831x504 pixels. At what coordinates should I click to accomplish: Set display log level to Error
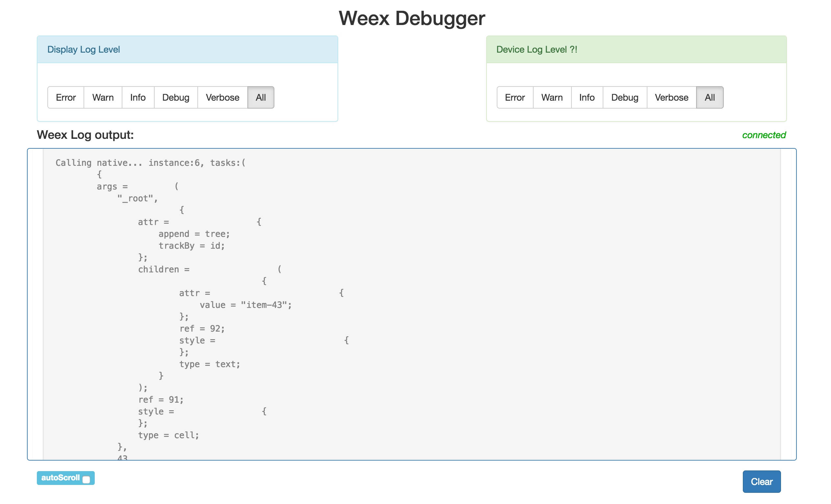[66, 98]
